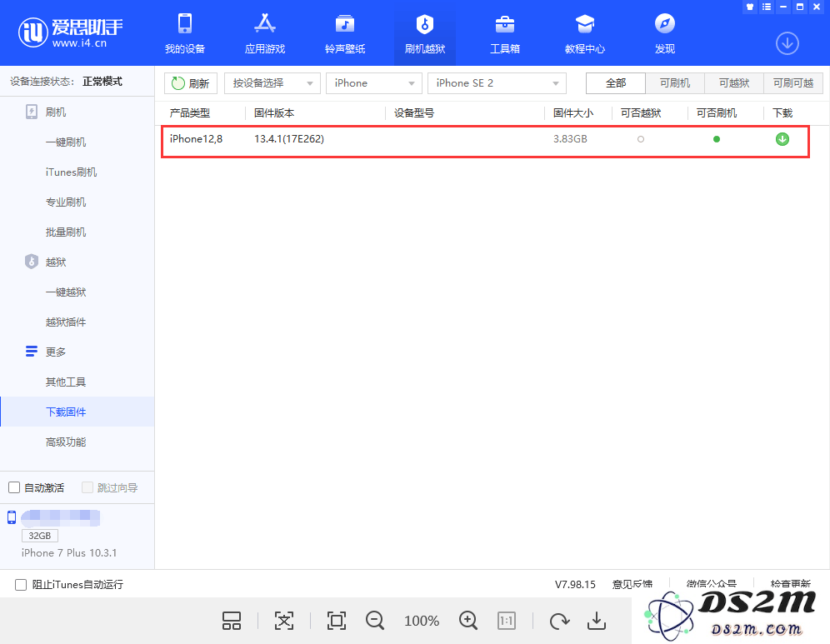
Task: Toggle the 跳过向导 checkbox
Action: pyautogui.click(x=87, y=487)
